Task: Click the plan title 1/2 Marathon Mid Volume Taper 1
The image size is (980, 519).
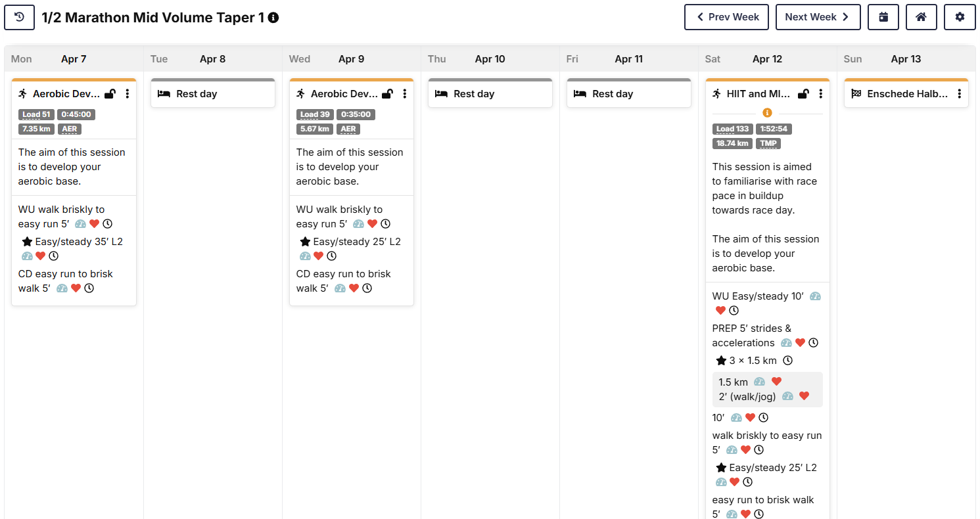Action: tap(153, 18)
